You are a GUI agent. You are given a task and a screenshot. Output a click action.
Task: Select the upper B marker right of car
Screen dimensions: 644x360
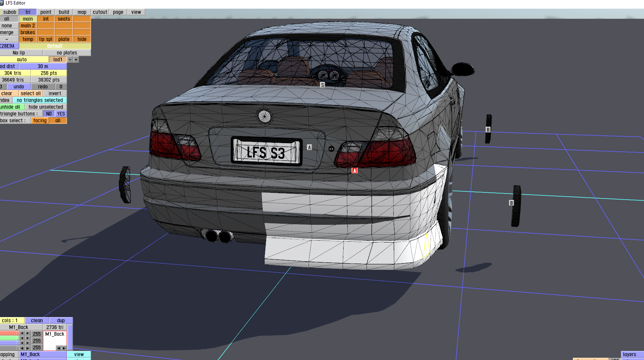click(x=488, y=130)
